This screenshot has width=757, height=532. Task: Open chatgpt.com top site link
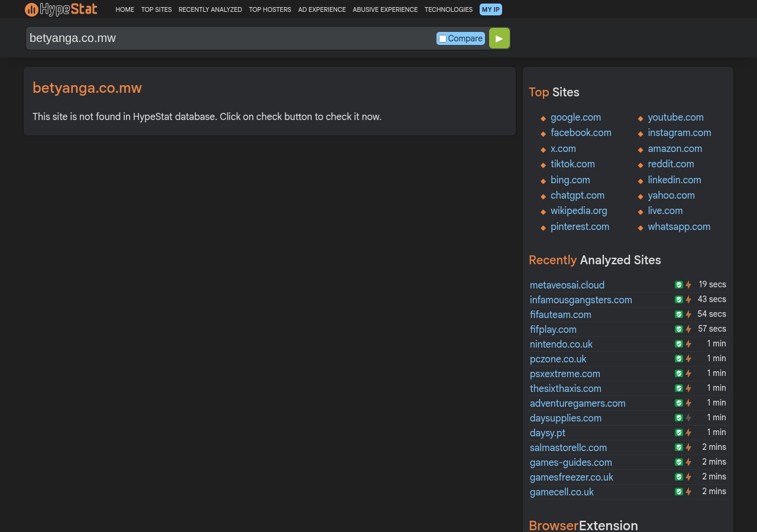pyautogui.click(x=577, y=195)
